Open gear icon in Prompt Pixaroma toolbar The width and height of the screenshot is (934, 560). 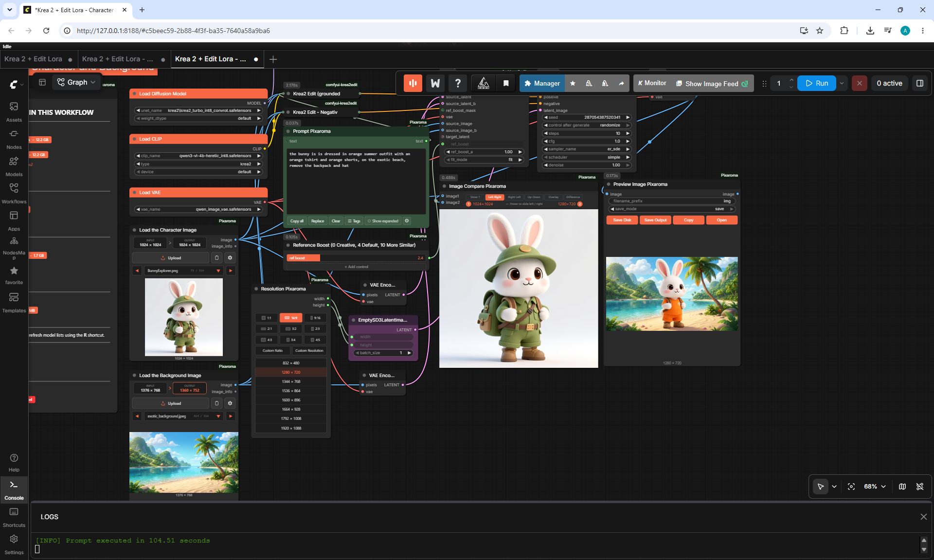(x=407, y=221)
